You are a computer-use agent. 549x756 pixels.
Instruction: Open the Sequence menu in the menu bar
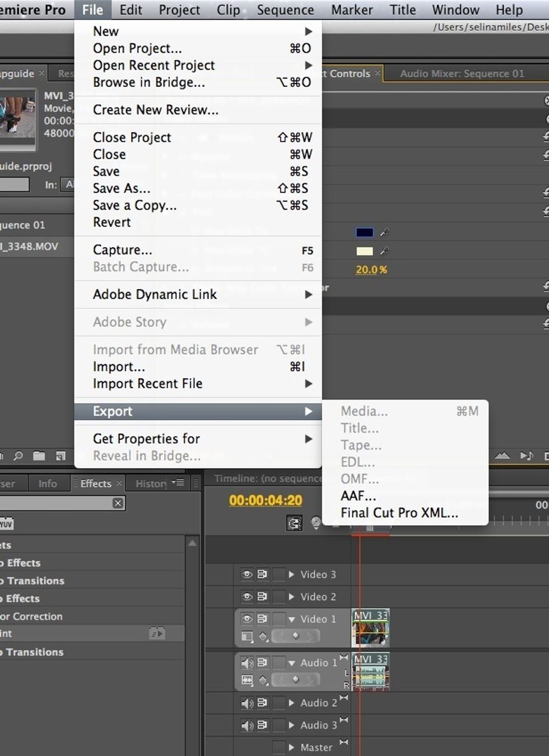coord(285,10)
